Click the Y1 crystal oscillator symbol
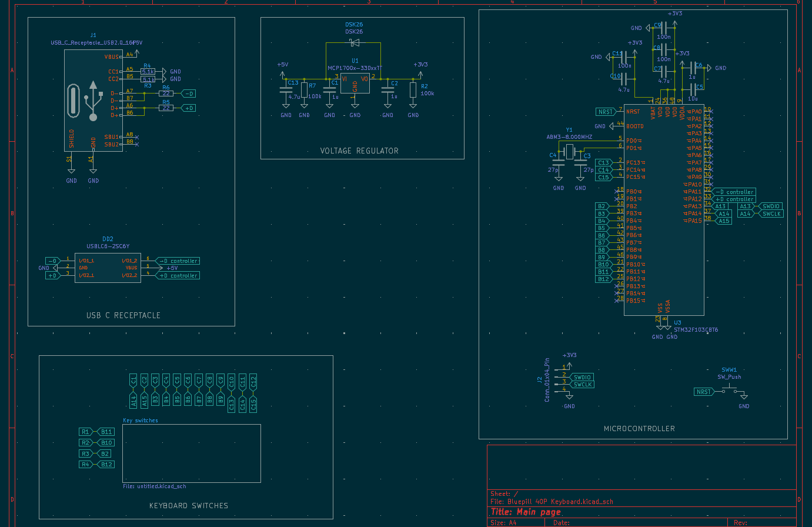 pyautogui.click(x=569, y=152)
